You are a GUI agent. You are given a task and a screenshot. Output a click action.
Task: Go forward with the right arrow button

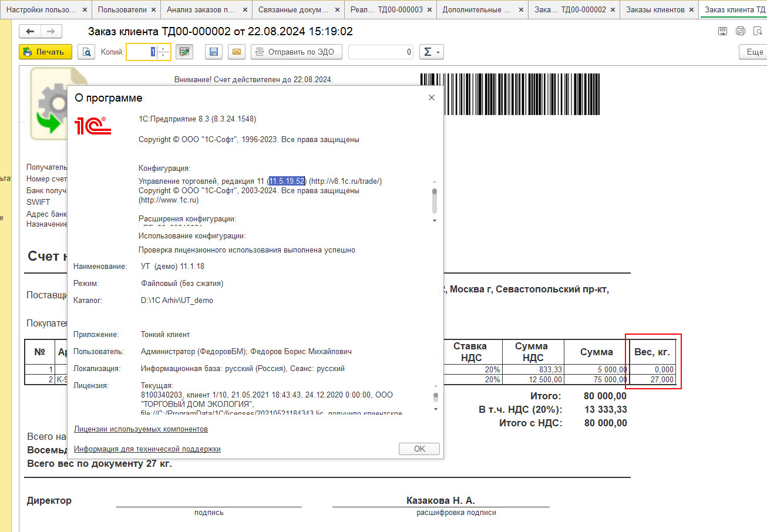(x=51, y=32)
